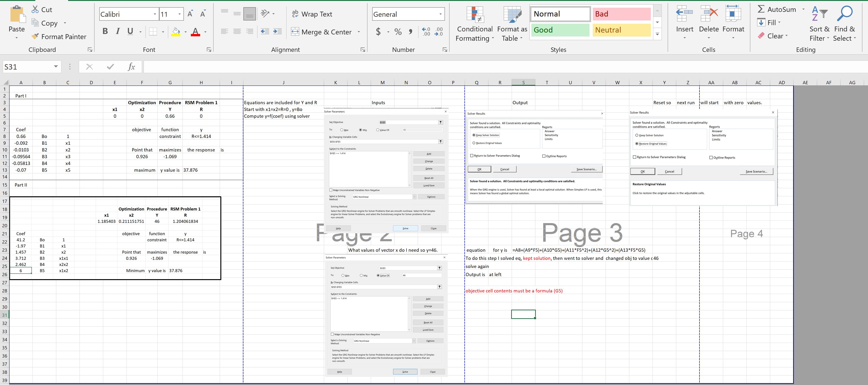Expand the cell Styles gallery More arrow
Image resolution: width=868 pixels, height=385 pixels.
coord(657,34)
